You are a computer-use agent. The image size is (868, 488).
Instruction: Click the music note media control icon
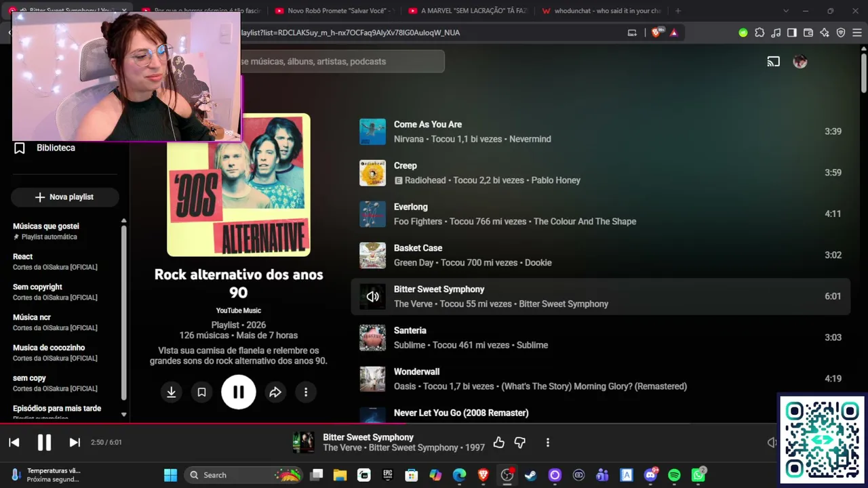click(776, 33)
